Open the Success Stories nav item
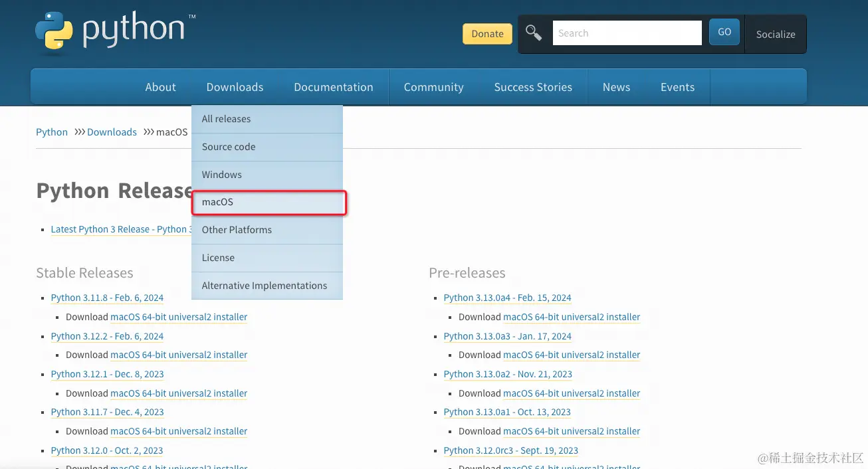This screenshot has width=868, height=469. coord(533,87)
